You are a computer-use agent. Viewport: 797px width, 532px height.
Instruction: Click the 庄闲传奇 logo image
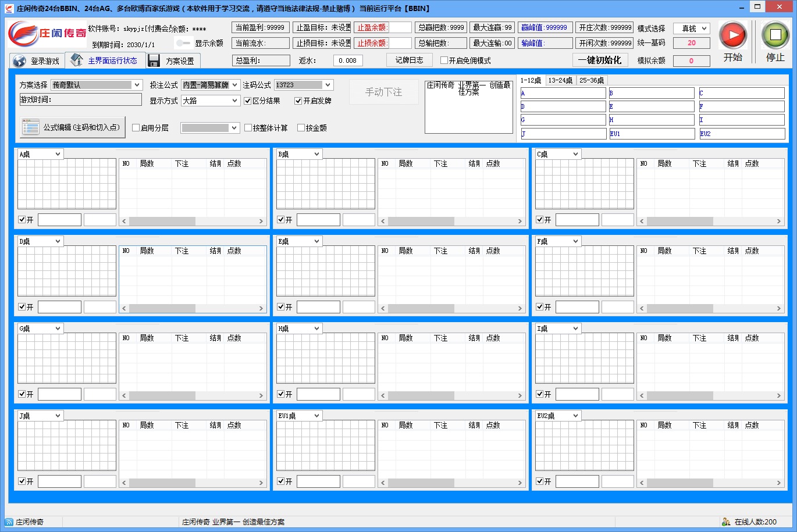(x=47, y=34)
